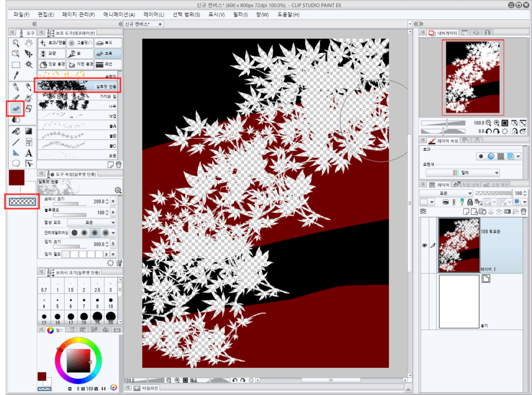Select the Zoom magnifier tool
Screen dimensions: 532x395
tap(16, 43)
